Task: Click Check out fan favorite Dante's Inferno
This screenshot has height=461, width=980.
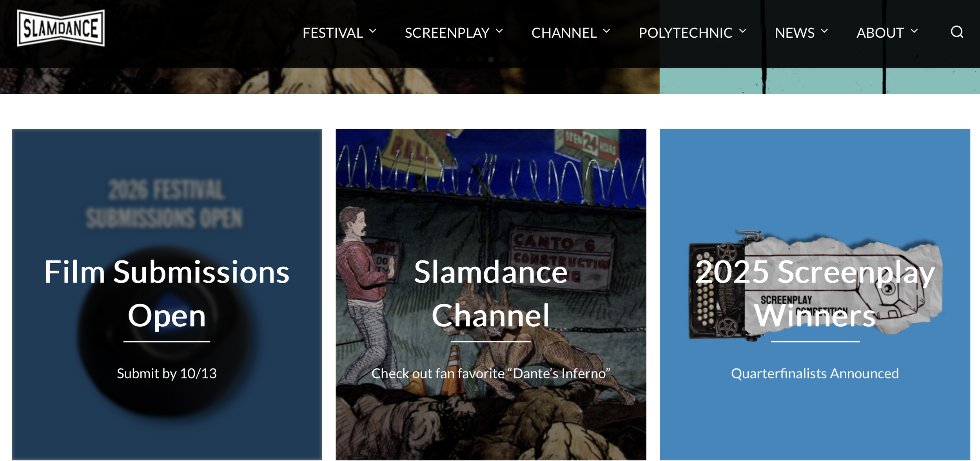Action: point(490,373)
